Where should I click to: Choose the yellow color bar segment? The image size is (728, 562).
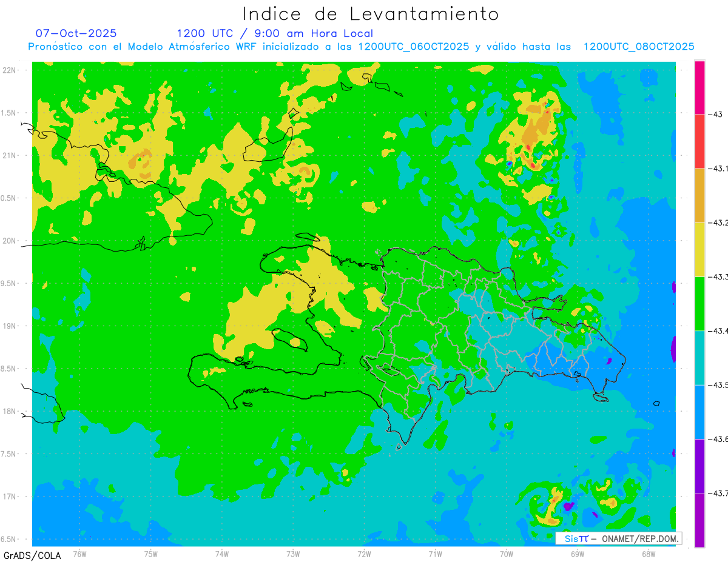coord(699,249)
